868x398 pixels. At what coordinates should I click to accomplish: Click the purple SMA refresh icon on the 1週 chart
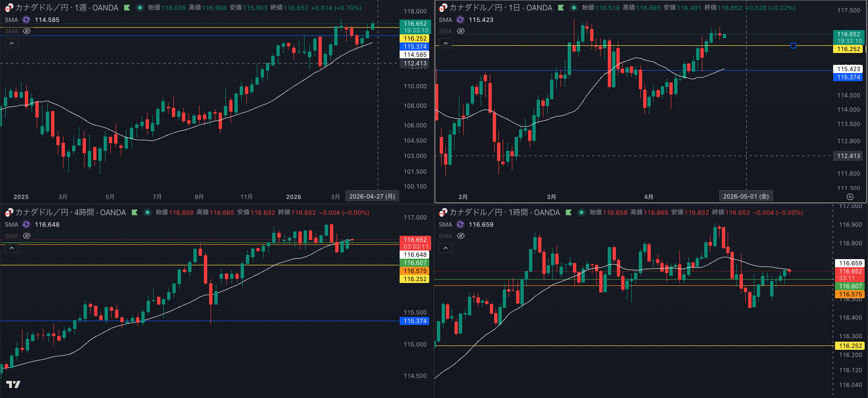[26, 20]
